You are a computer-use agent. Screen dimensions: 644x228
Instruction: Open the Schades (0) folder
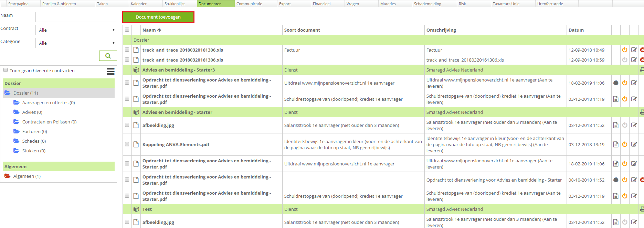coord(34,141)
